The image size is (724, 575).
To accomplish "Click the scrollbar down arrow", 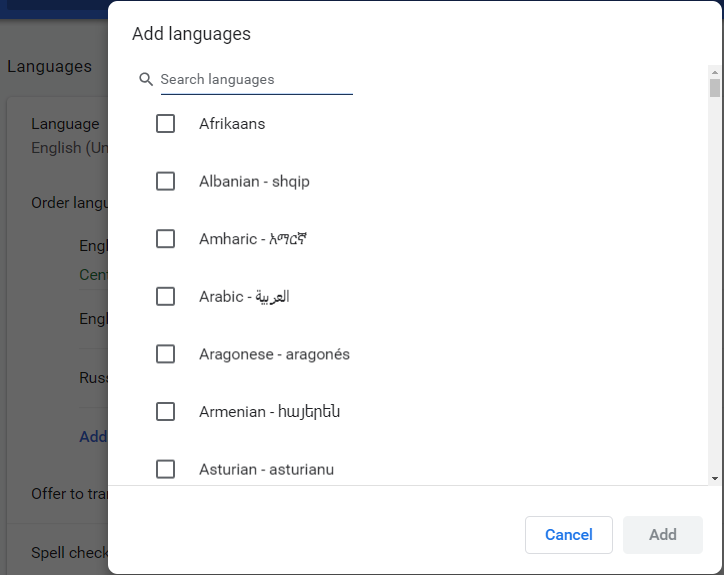I will 715,478.
